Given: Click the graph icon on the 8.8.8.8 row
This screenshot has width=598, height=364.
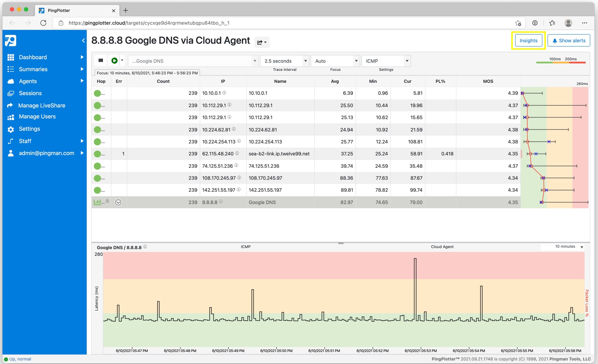Looking at the screenshot, I should (x=97, y=202).
